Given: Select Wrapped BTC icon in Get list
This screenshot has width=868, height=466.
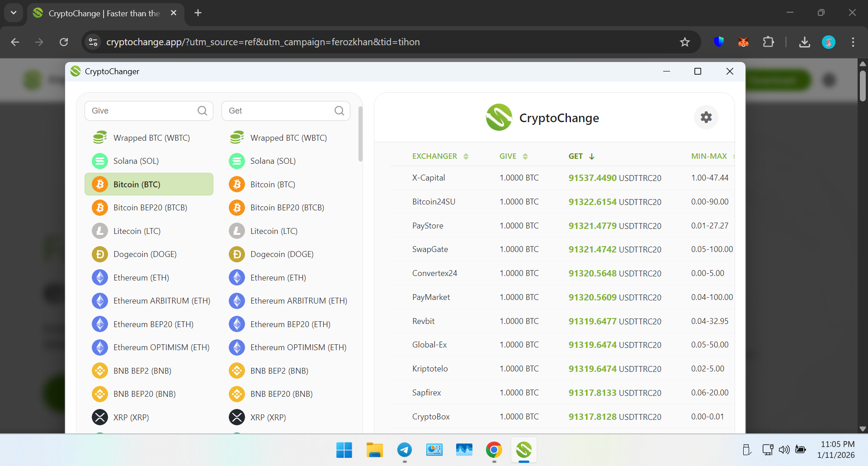Looking at the screenshot, I should coord(237,138).
